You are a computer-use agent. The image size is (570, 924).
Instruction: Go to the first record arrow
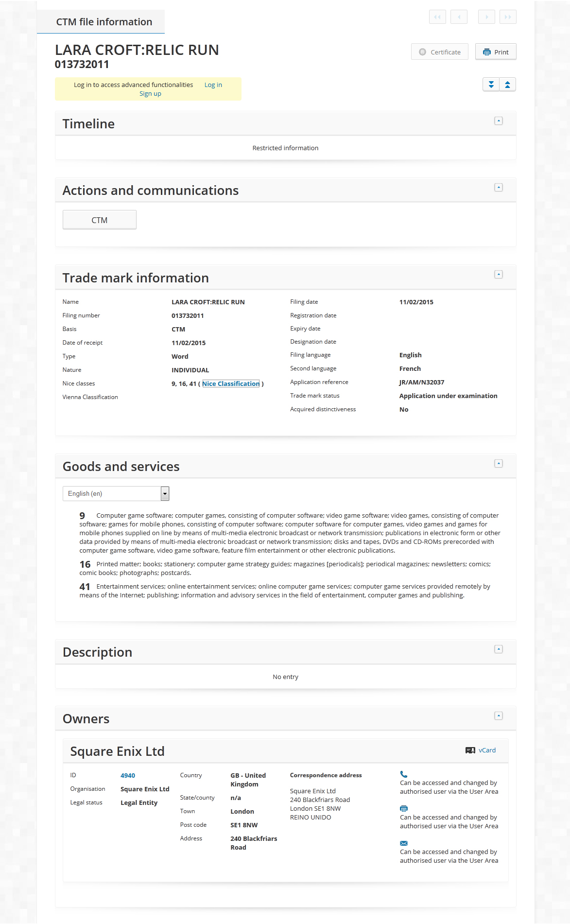437,17
